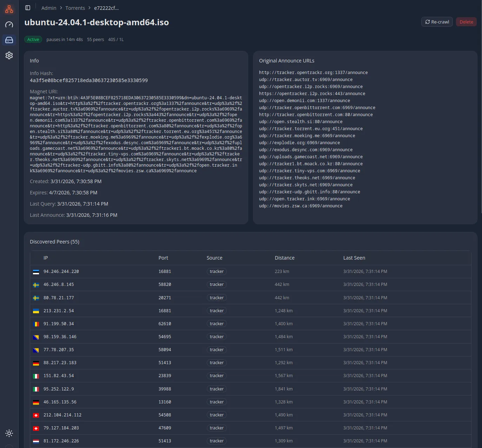Screen dimensions: 482x448
Task: Go to Admin in the breadcrumb
Action: tap(49, 8)
